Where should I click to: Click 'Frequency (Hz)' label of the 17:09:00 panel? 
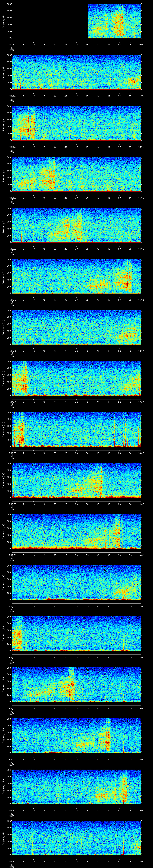tap(3, 21)
